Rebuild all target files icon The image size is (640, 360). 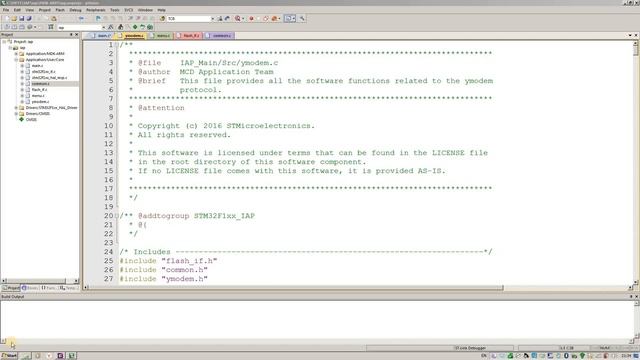tap(22, 27)
